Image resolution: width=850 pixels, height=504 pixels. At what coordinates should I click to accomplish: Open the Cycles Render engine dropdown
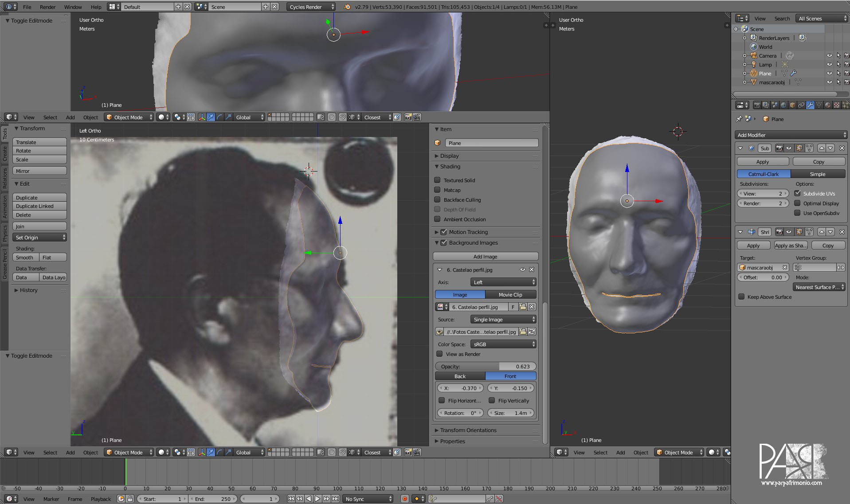point(310,7)
